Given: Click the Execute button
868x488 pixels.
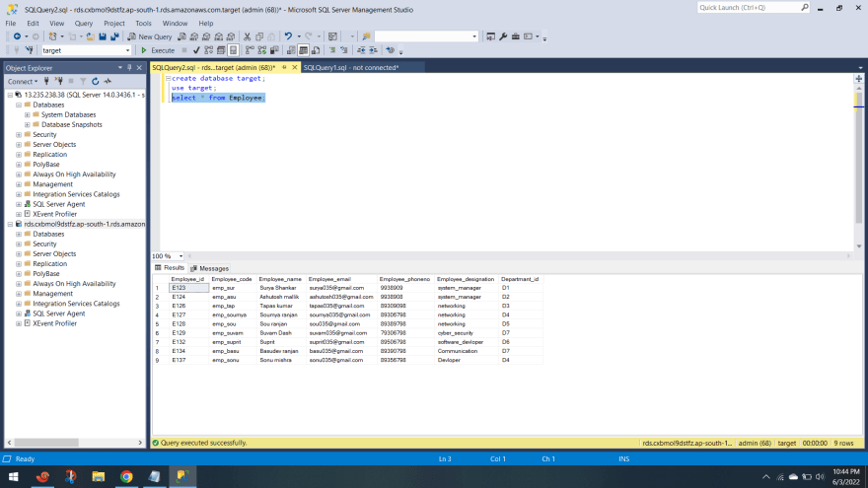Looking at the screenshot, I should [158, 50].
